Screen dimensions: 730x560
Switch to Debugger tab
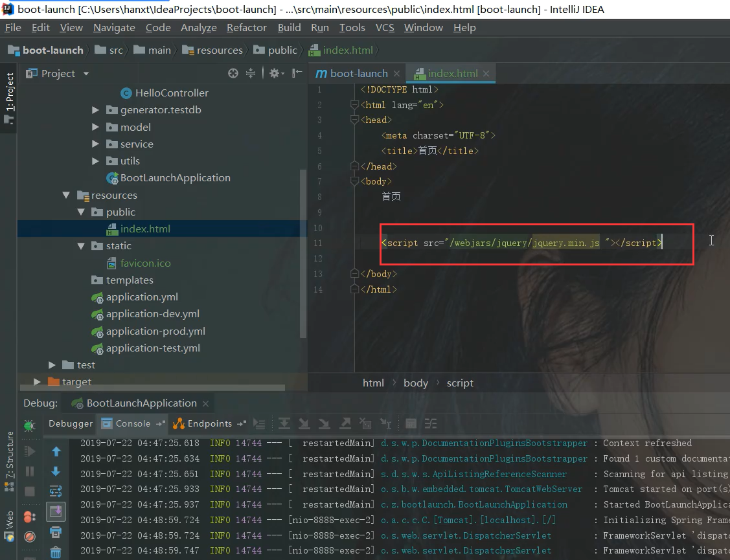click(x=71, y=423)
